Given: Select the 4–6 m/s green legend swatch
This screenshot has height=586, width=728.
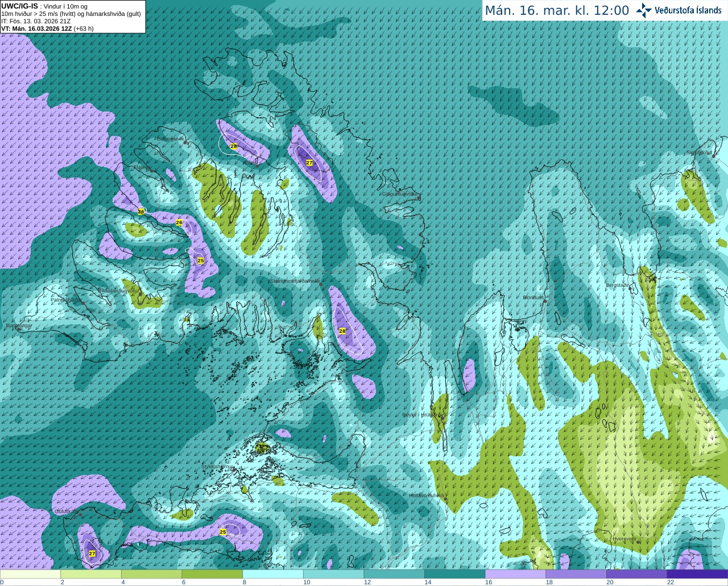Looking at the screenshot, I should coord(152,574).
